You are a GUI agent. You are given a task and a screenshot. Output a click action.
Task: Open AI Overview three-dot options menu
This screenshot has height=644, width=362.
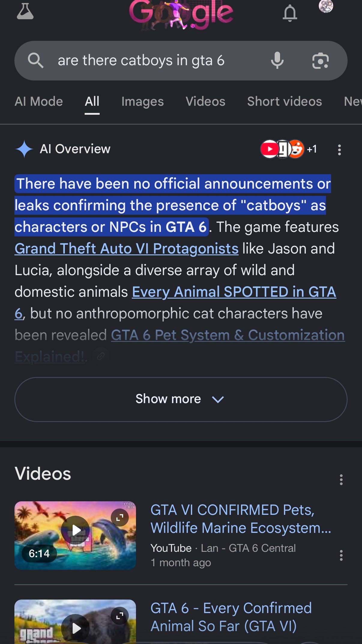coord(339,150)
